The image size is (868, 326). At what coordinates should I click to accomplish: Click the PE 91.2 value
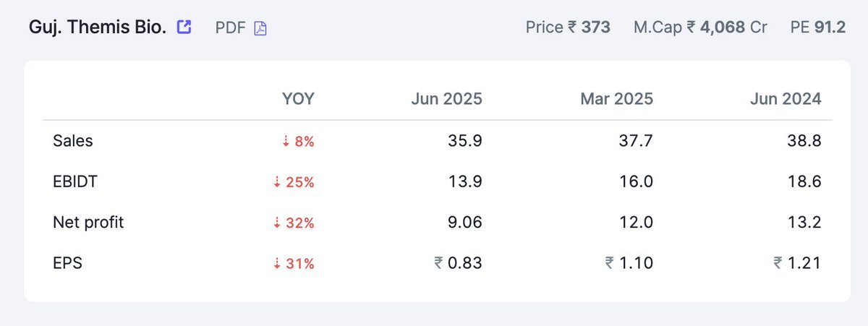pyautogui.click(x=818, y=27)
